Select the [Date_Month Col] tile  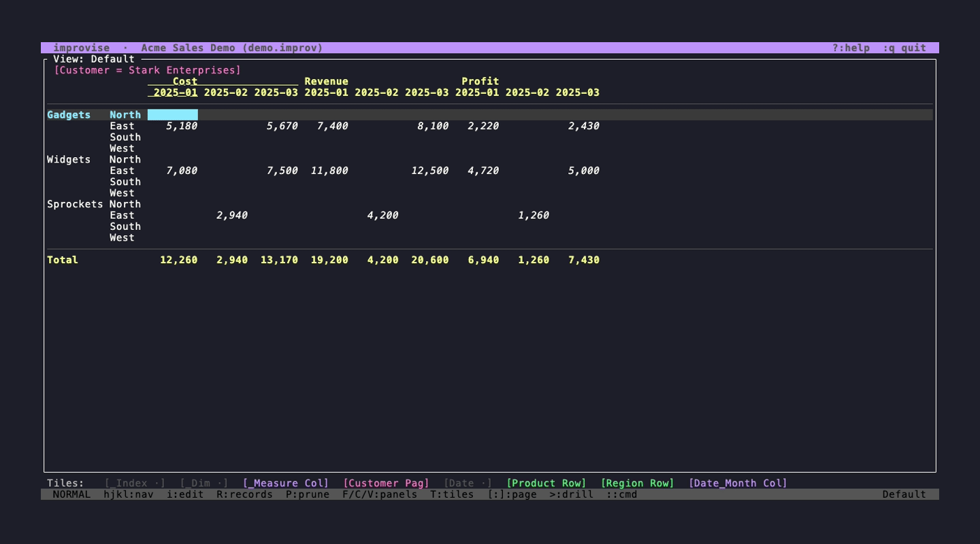click(x=738, y=483)
